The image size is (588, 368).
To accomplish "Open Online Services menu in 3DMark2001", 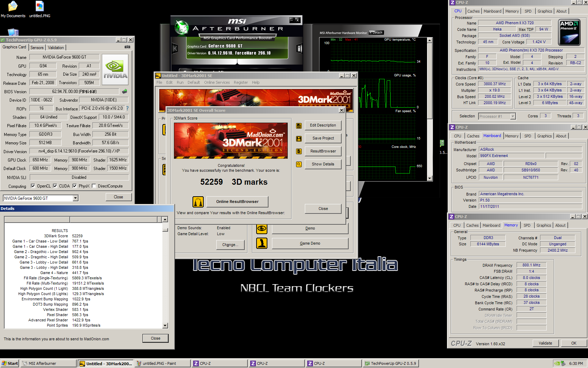I will [217, 82].
